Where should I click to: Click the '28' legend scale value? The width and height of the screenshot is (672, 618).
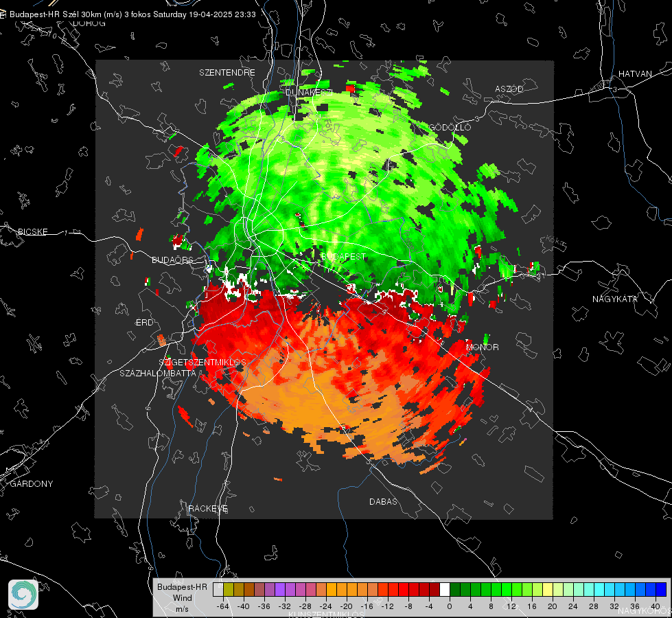[594, 606]
